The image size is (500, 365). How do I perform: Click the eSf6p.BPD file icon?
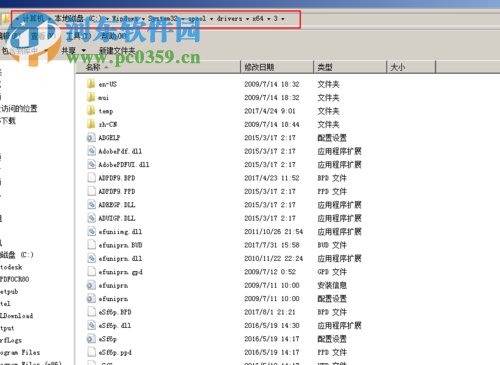[x=91, y=312]
